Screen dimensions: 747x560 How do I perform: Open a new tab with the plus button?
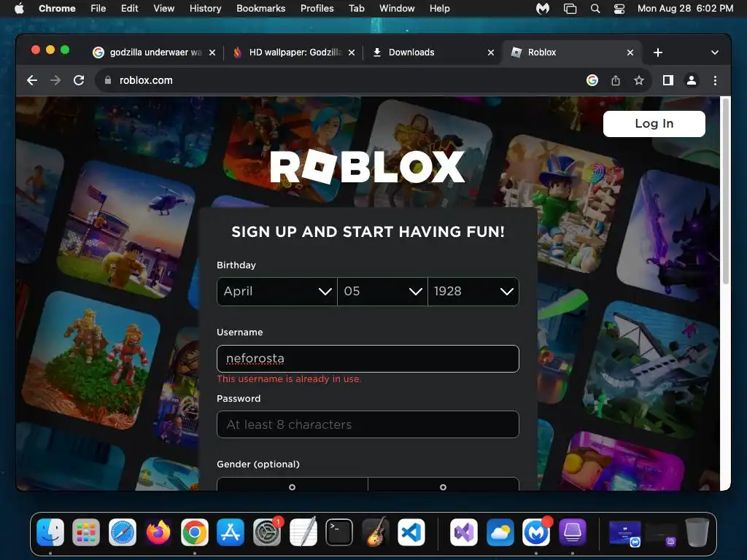658,52
